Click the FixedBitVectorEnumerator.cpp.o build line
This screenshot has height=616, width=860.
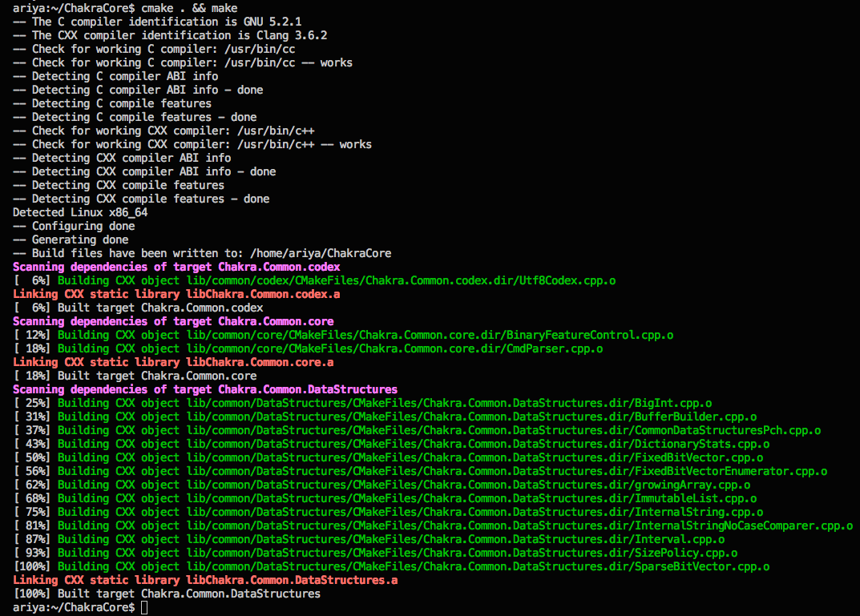(420, 471)
